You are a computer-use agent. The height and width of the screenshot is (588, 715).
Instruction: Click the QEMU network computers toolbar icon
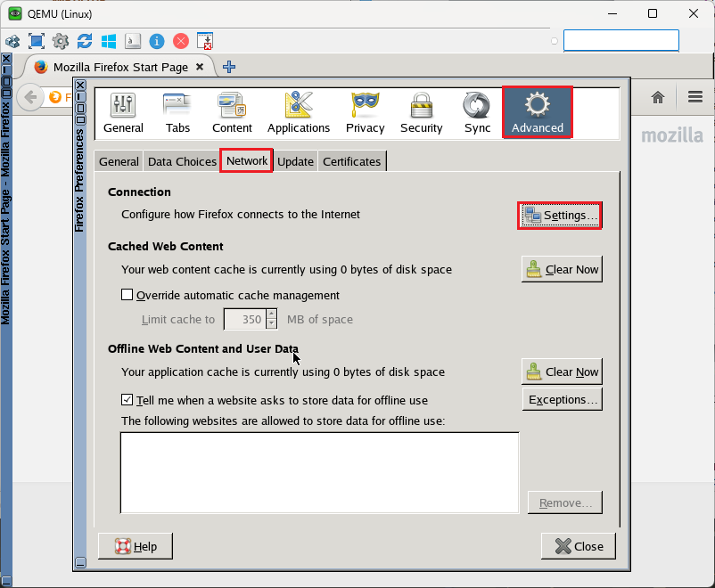[x=12, y=42]
